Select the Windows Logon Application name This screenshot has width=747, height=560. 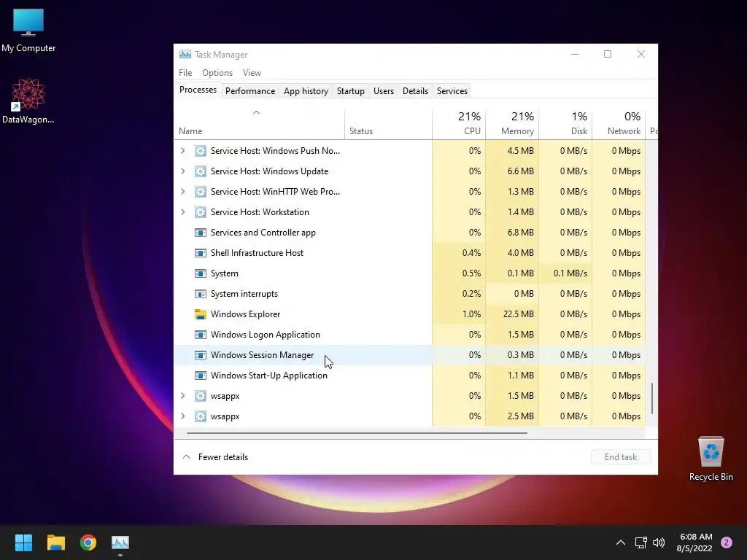tap(266, 335)
